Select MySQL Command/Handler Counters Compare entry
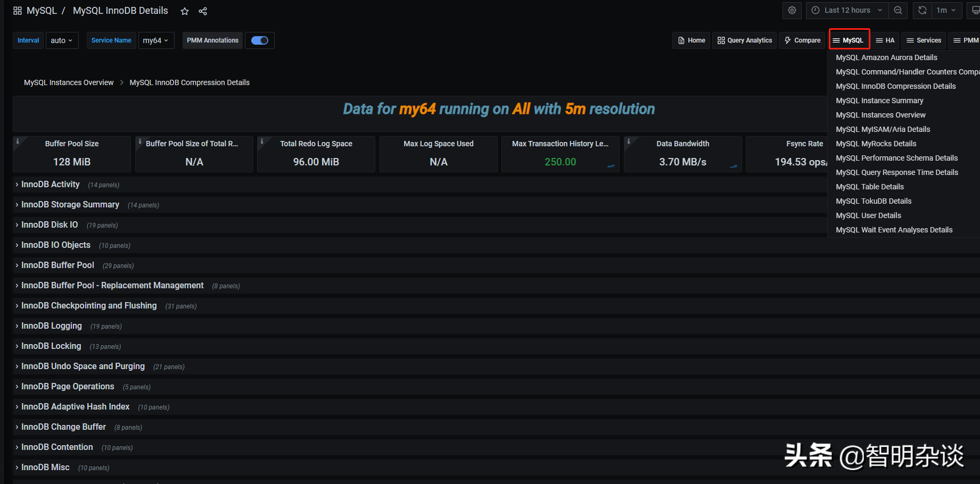 [908, 72]
